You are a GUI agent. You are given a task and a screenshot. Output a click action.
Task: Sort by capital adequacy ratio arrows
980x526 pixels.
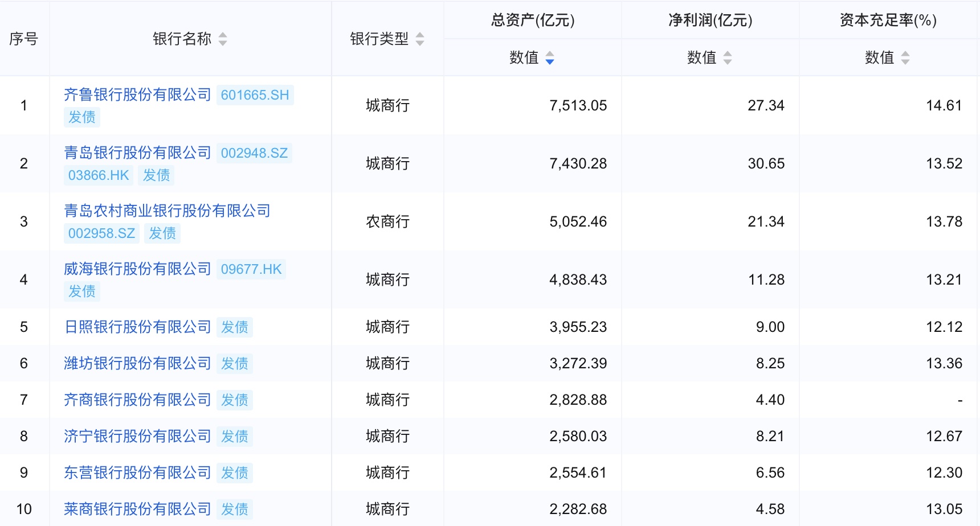pos(905,57)
